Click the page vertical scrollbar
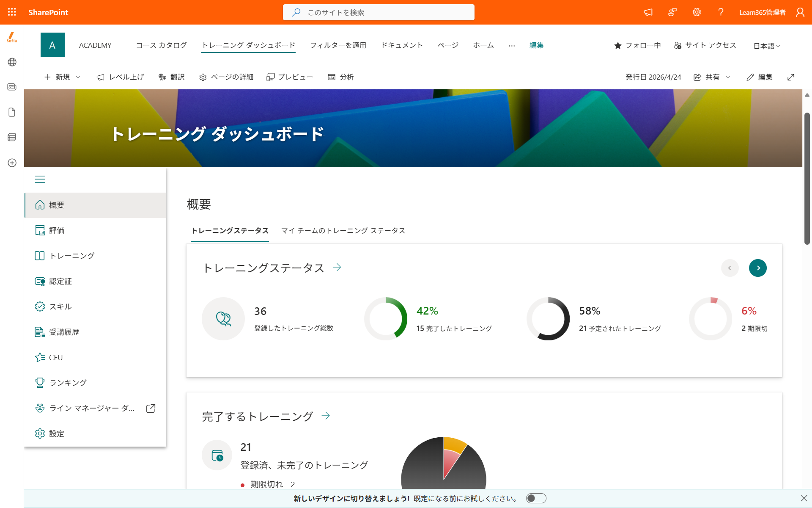Image resolution: width=812 pixels, height=508 pixels. coord(807,178)
